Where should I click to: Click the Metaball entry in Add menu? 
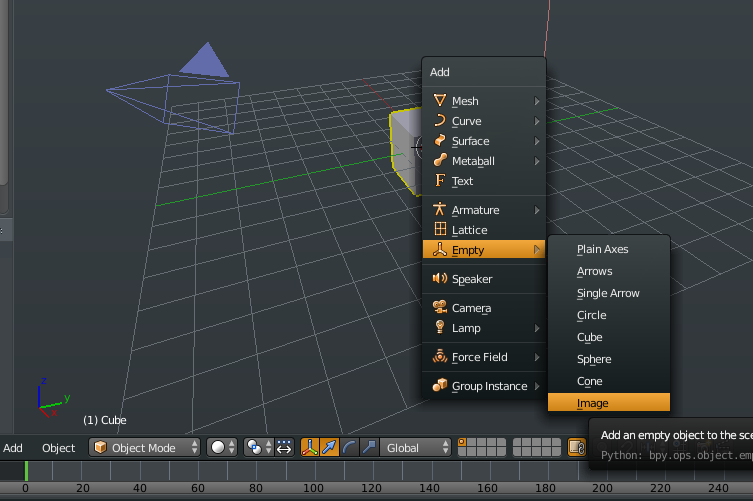click(484, 161)
